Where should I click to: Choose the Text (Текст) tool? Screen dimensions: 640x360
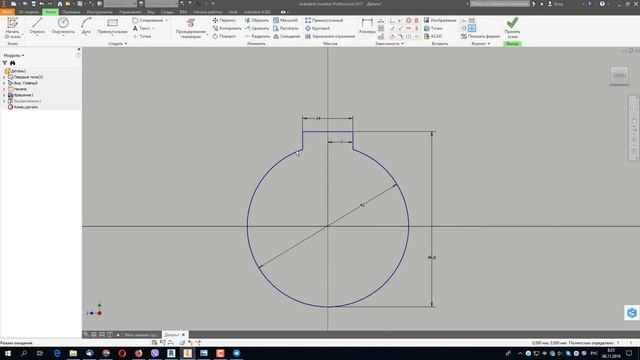(x=142, y=28)
